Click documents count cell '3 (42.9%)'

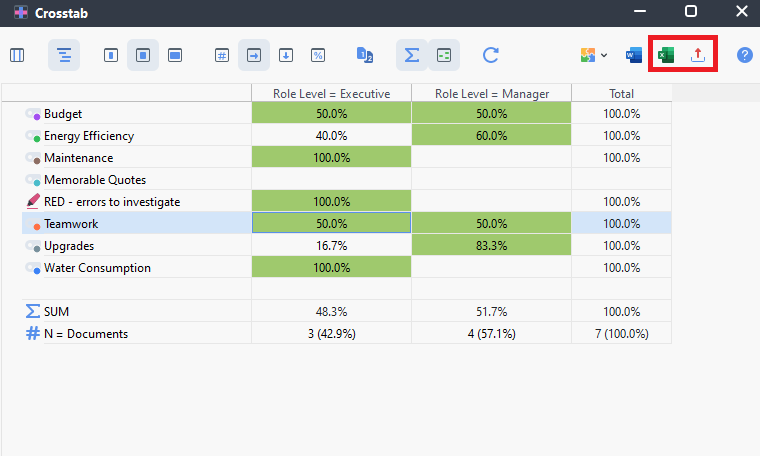tap(332, 334)
